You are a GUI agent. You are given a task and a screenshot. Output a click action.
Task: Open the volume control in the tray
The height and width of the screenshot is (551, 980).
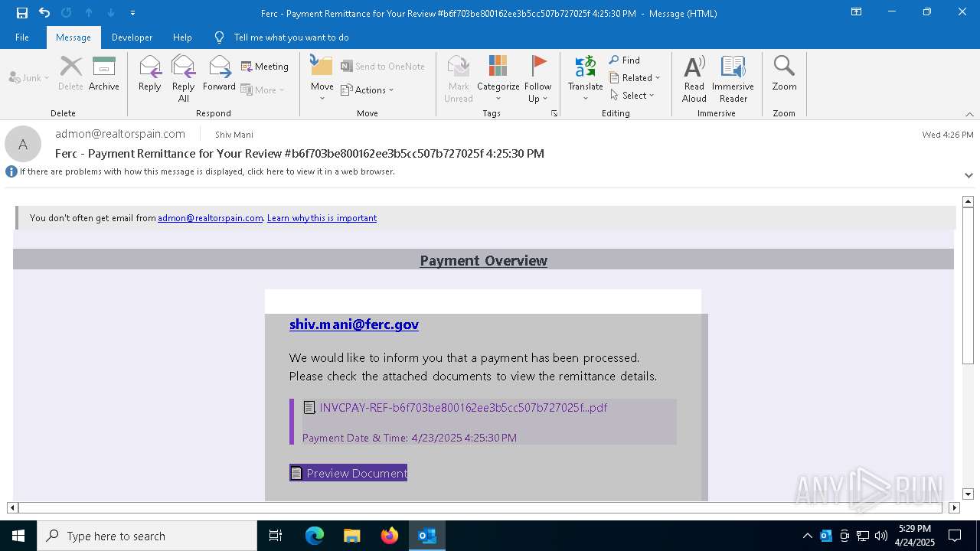point(881,536)
